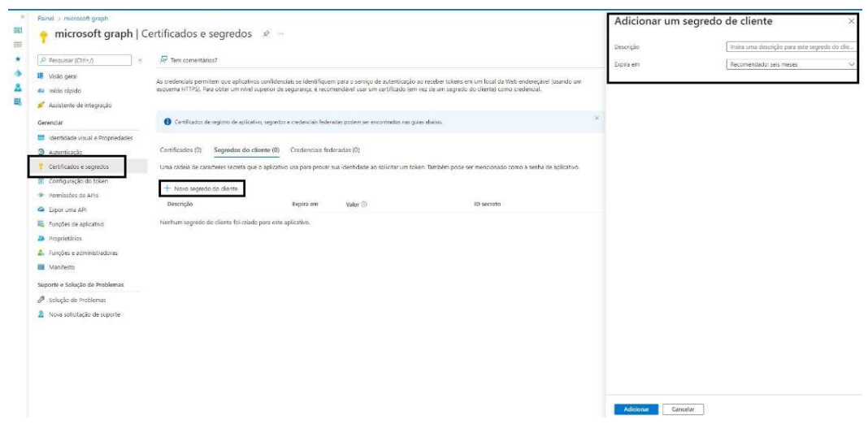Click the Adicionar button

point(636,410)
